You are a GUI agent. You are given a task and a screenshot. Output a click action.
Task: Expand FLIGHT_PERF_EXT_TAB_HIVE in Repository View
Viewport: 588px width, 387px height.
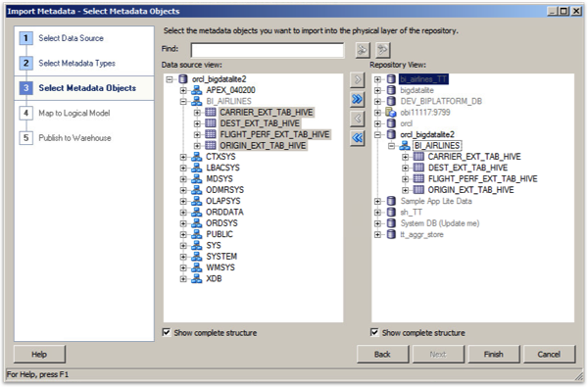tap(405, 179)
